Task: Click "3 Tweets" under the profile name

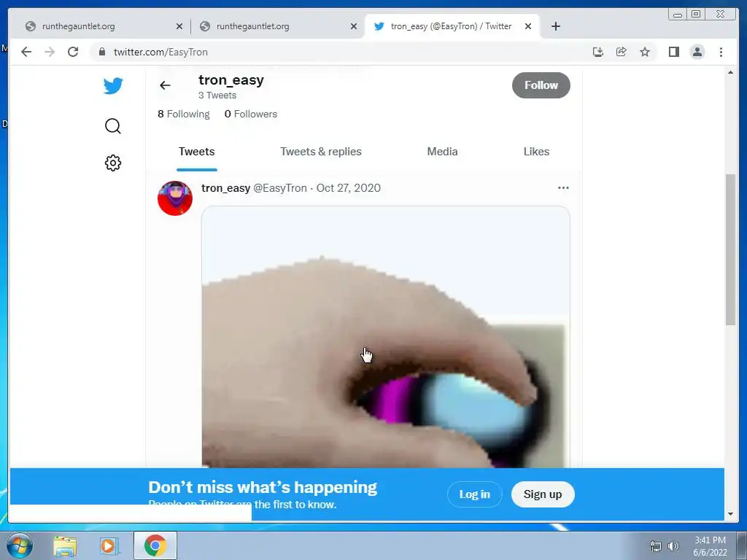Action: click(x=217, y=96)
